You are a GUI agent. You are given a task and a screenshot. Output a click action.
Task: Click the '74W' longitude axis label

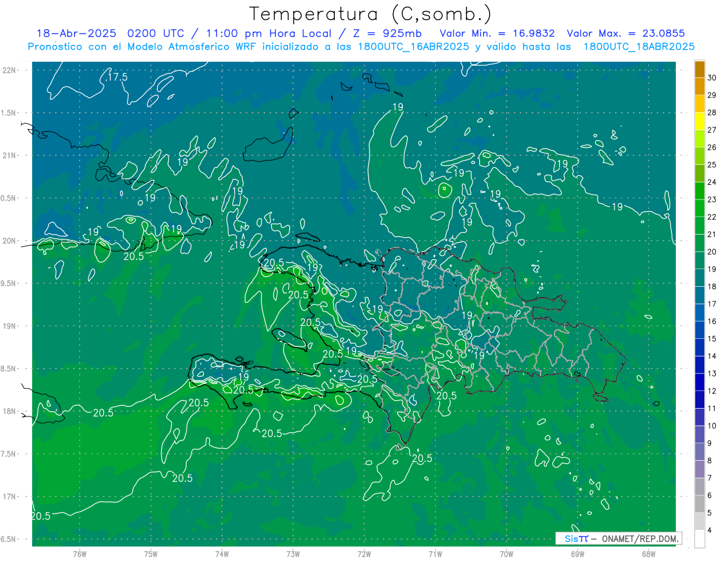(222, 554)
